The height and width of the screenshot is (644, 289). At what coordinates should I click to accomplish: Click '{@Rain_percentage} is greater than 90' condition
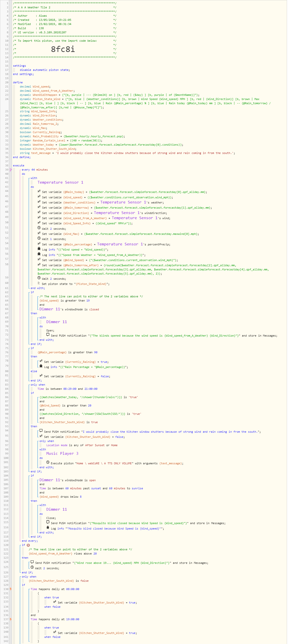coord(67,353)
